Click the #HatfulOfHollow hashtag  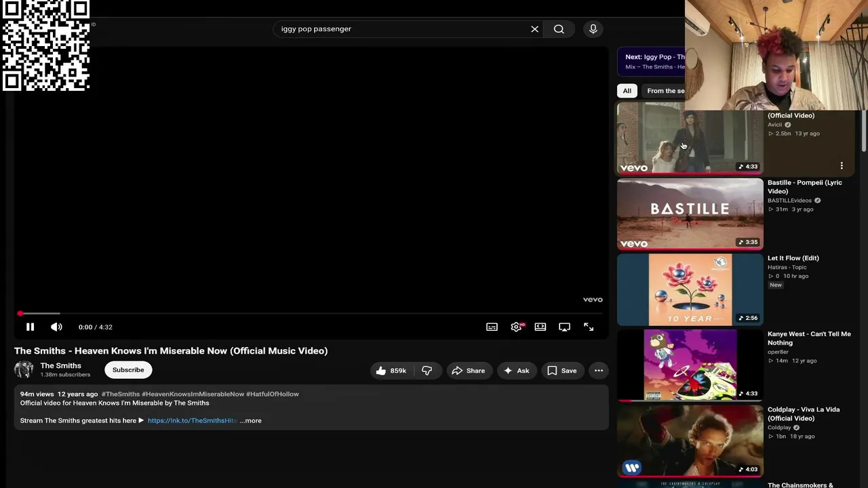(273, 394)
